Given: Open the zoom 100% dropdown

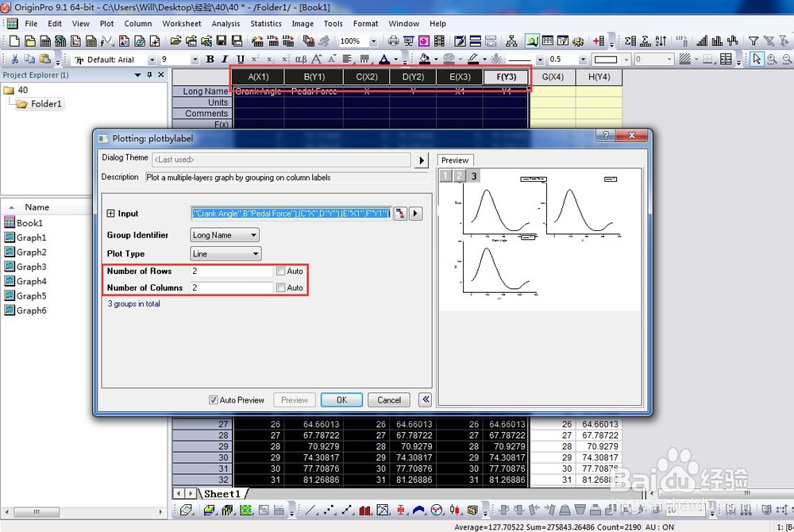Looking at the screenshot, I should [x=373, y=41].
